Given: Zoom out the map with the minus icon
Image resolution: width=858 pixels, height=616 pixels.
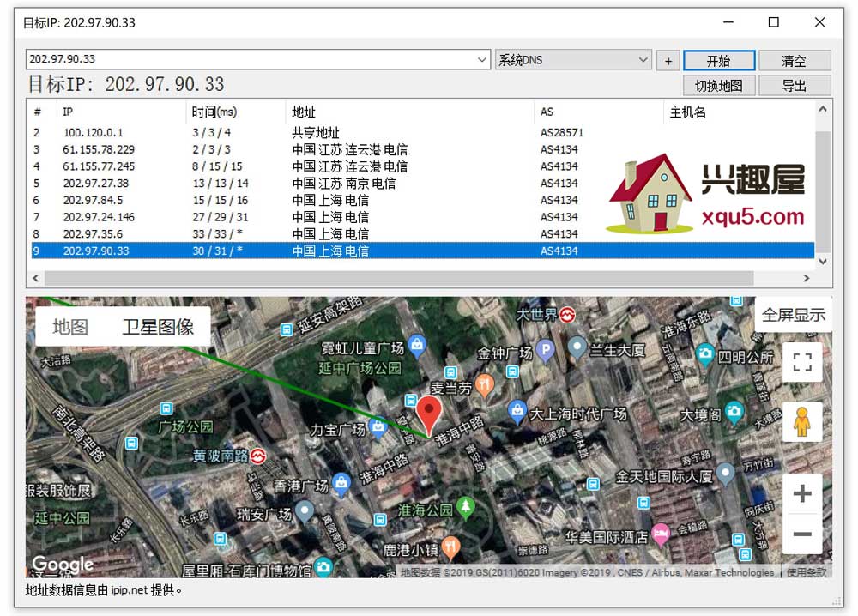Looking at the screenshot, I should (802, 534).
